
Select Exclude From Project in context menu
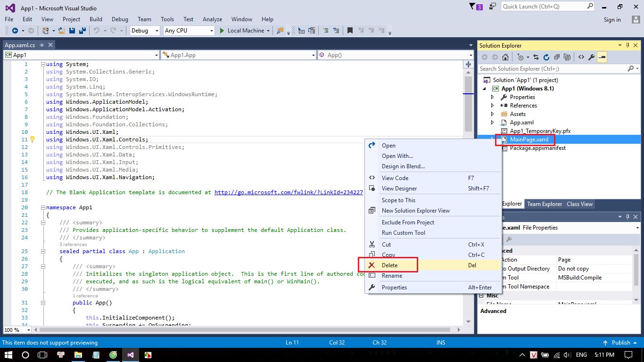point(433,222)
